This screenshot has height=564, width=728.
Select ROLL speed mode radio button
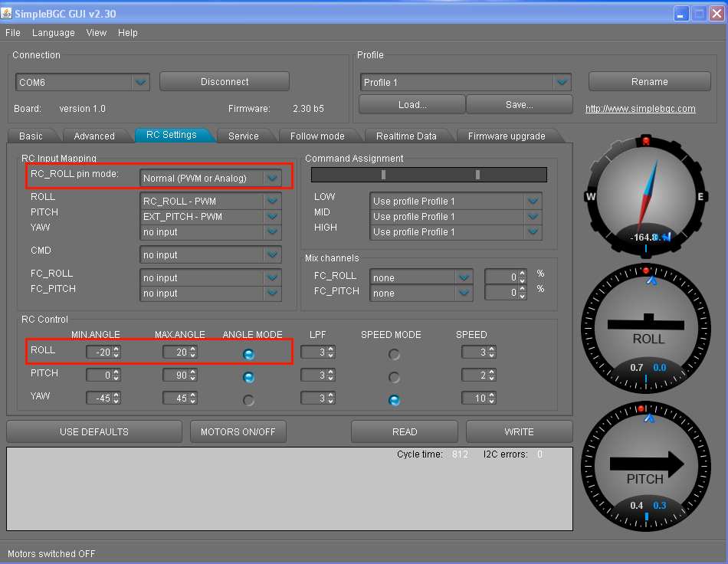[394, 354]
